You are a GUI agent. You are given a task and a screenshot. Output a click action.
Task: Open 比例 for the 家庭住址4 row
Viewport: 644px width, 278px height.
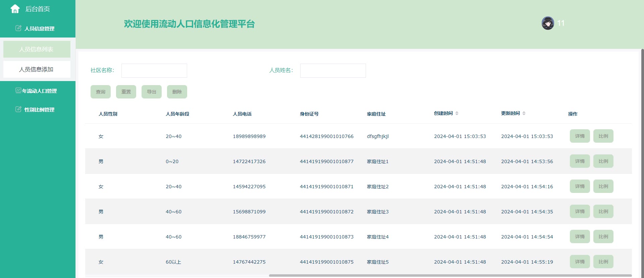[603, 236]
